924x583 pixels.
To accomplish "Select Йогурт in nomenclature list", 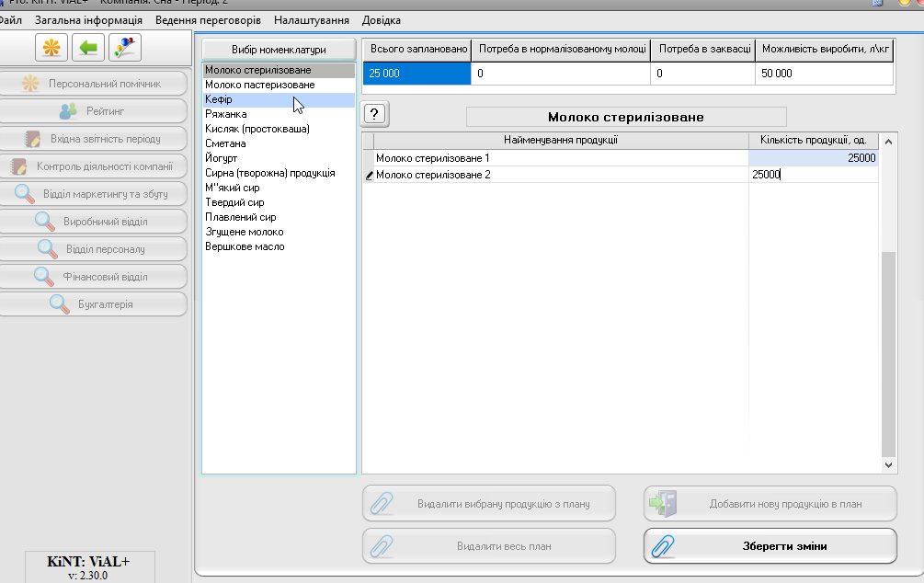I will pos(279,158).
